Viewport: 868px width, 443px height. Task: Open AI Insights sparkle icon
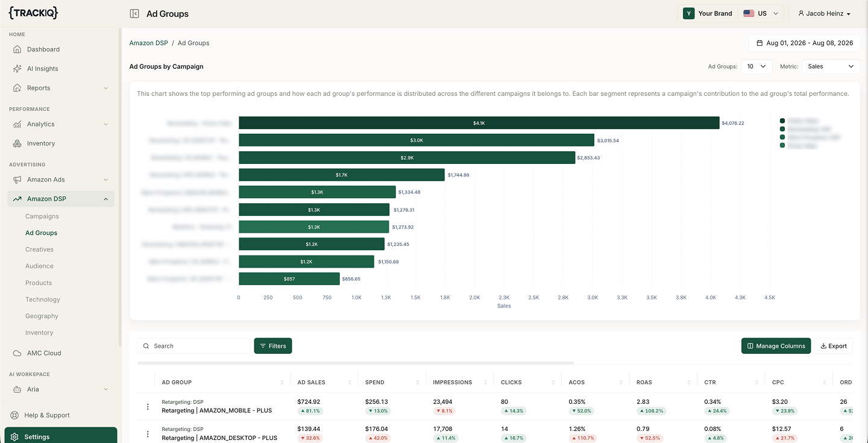pyautogui.click(x=17, y=69)
